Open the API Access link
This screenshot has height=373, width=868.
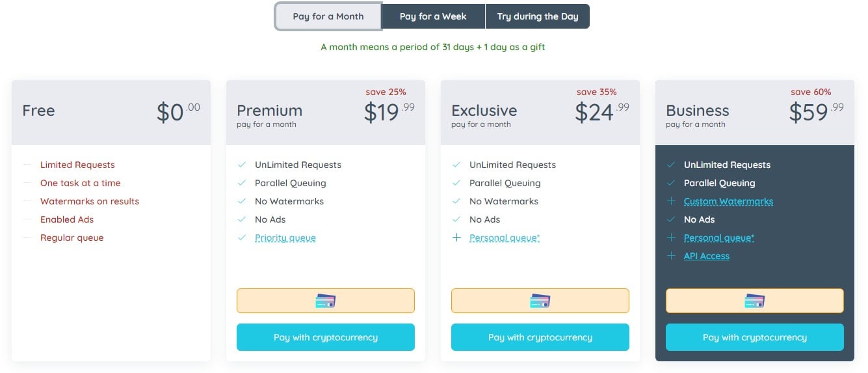(706, 256)
